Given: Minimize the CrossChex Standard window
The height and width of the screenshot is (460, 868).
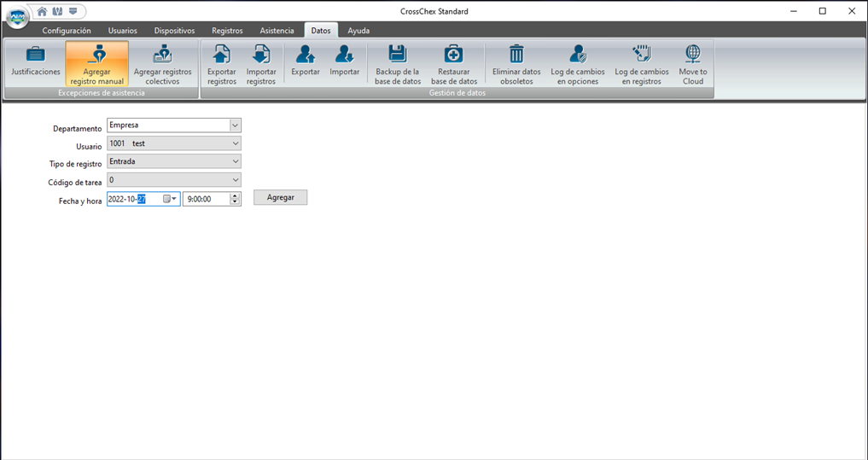Looking at the screenshot, I should point(794,11).
